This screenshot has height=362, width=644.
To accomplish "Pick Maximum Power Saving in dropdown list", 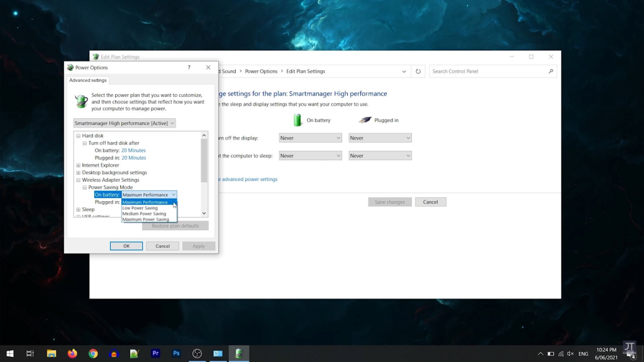I will pyautogui.click(x=145, y=219).
